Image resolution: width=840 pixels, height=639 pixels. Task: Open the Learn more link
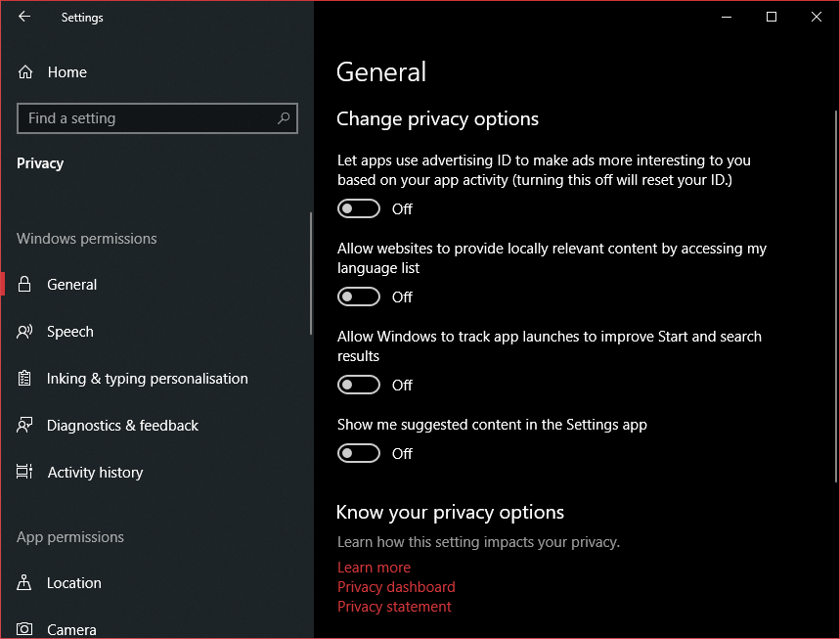pos(374,568)
